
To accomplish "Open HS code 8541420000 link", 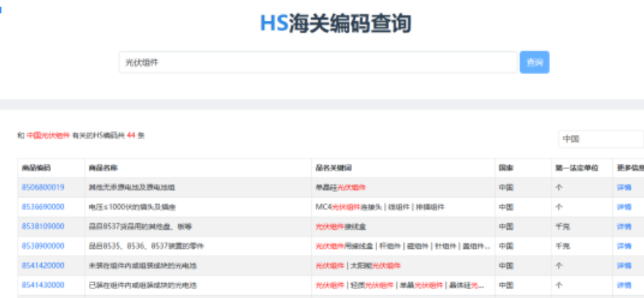I will [x=43, y=265].
